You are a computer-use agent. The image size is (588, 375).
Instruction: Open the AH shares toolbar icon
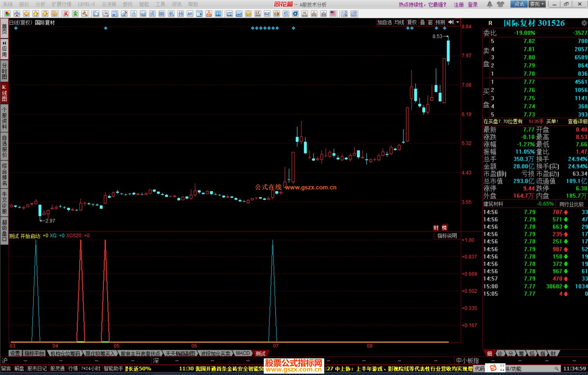point(190,14)
